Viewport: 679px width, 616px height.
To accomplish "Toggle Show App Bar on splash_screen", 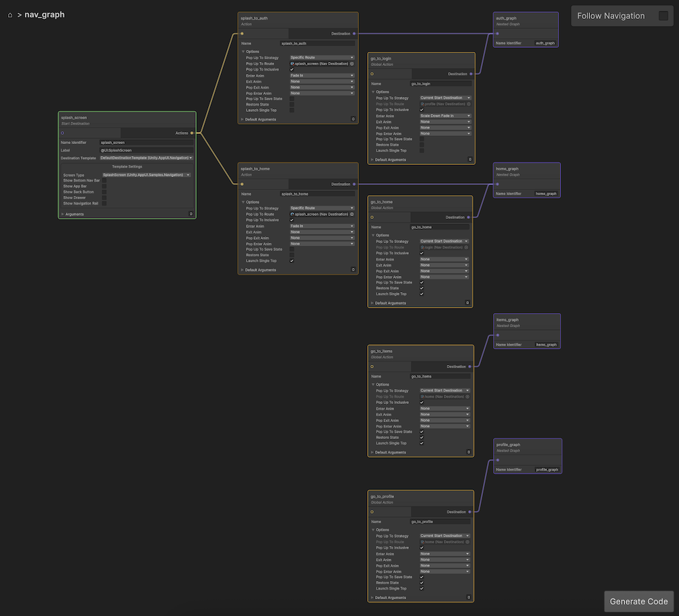I will [104, 186].
